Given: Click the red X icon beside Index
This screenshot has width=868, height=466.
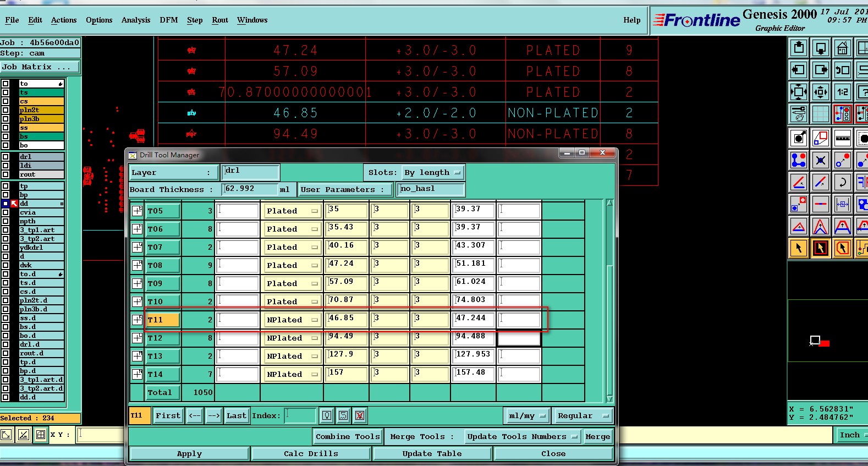Looking at the screenshot, I should pyautogui.click(x=360, y=415).
